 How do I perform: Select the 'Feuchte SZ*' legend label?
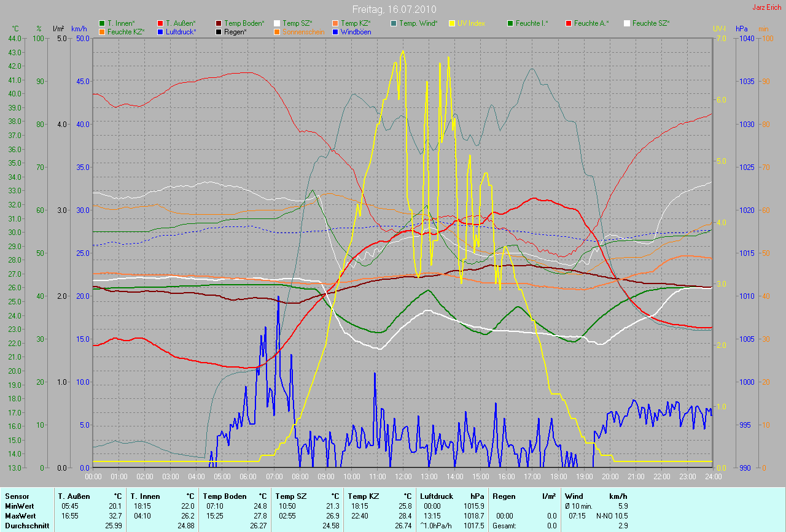(651, 23)
